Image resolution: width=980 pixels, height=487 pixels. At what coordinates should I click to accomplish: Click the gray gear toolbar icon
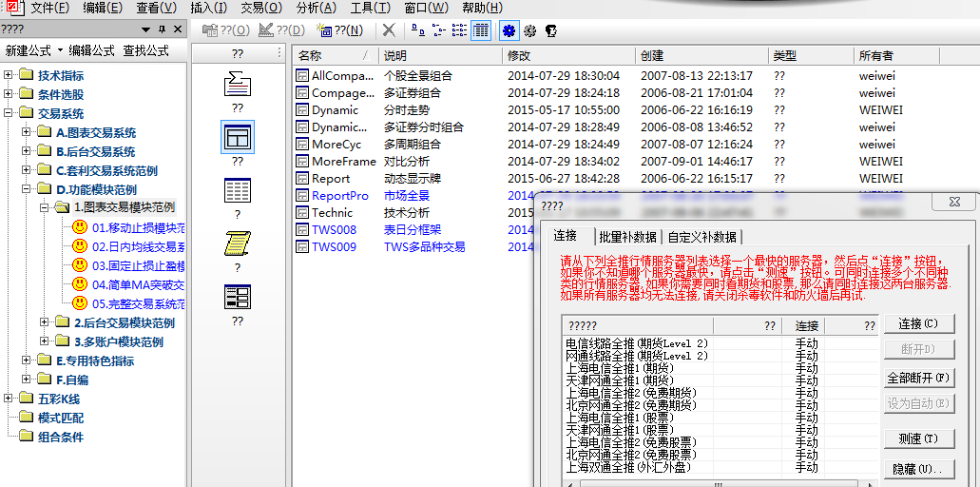530,30
